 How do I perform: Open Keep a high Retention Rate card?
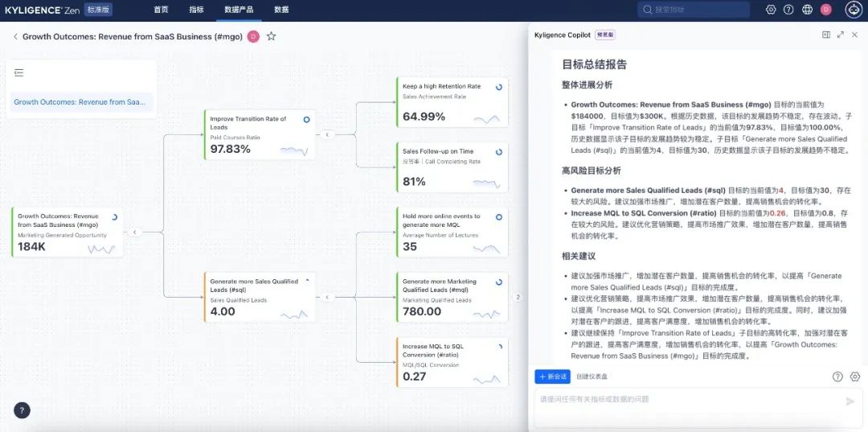pyautogui.click(x=452, y=102)
